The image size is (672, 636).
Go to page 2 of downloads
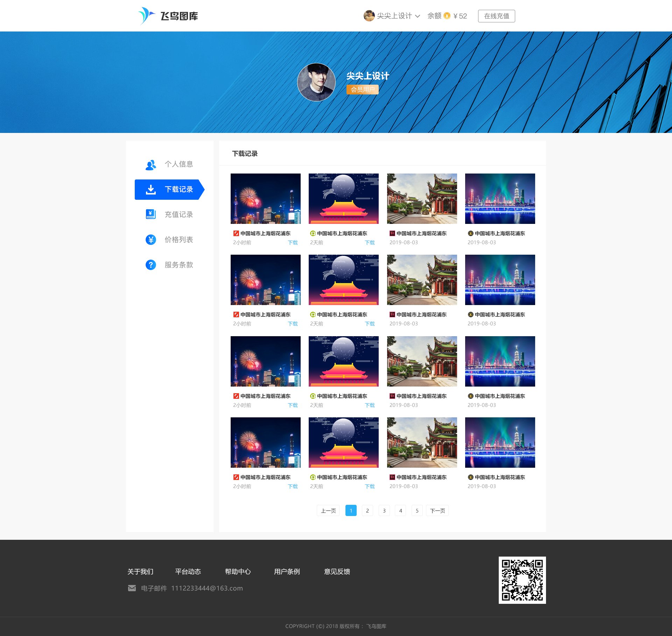click(367, 510)
